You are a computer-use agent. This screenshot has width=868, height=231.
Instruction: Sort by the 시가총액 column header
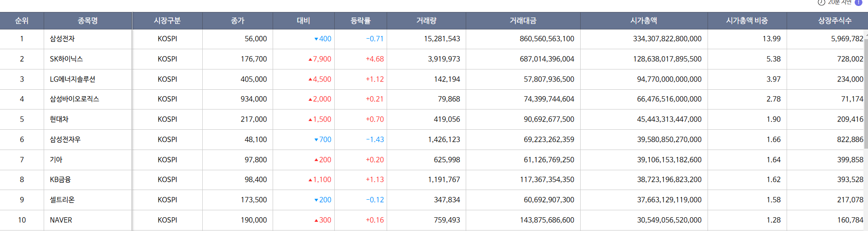click(644, 21)
